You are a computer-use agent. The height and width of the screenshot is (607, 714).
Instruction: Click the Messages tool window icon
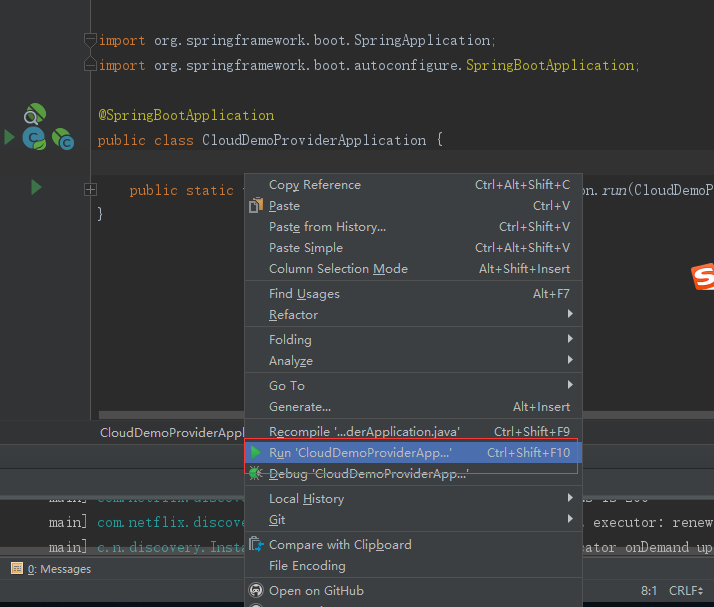coord(17,568)
